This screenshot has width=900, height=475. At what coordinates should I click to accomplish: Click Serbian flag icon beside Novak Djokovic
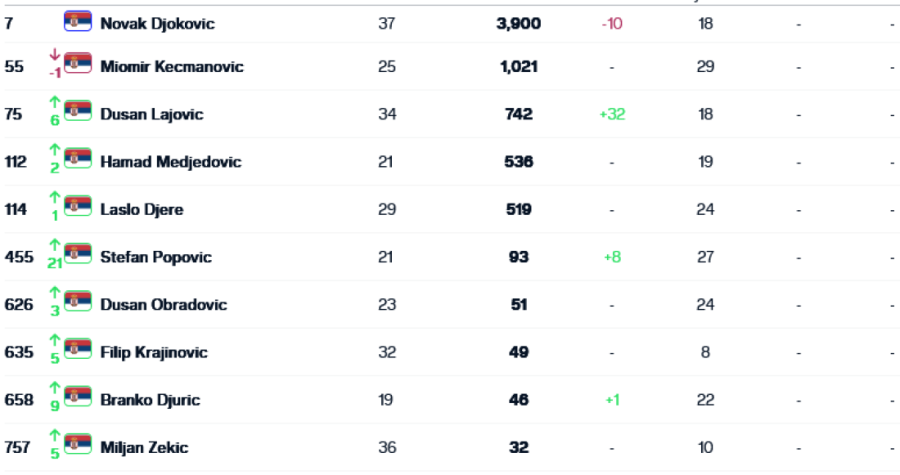point(78,21)
